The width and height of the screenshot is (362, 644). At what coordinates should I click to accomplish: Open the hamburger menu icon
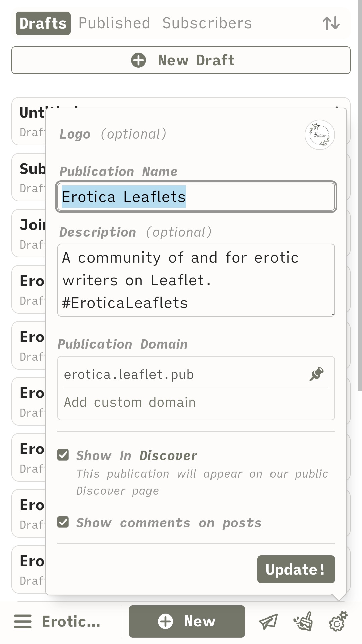pyautogui.click(x=23, y=621)
